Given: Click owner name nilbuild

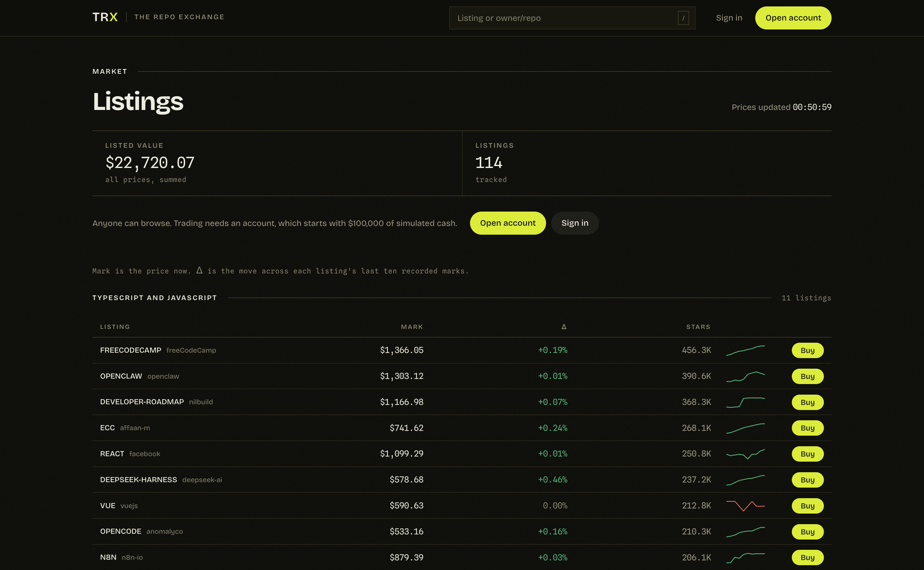Looking at the screenshot, I should tap(201, 402).
